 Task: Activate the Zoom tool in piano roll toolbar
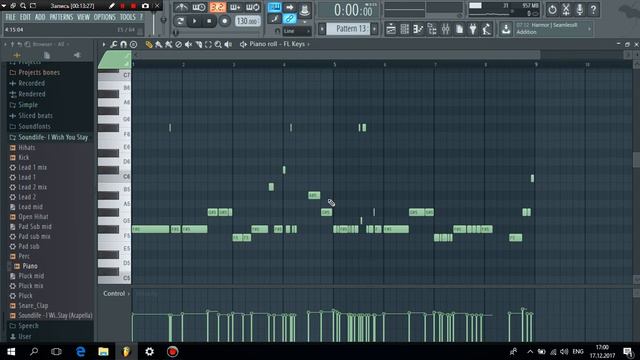click(218, 44)
